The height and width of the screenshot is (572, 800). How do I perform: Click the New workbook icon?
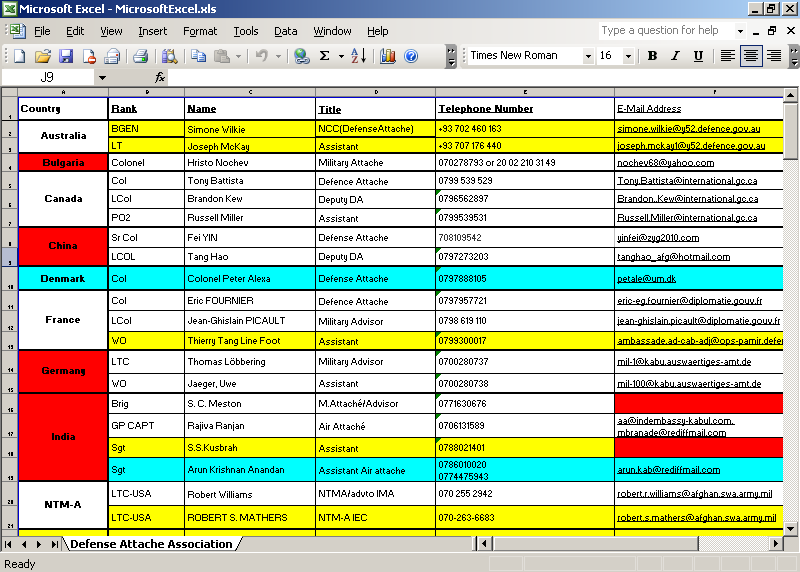[18, 56]
